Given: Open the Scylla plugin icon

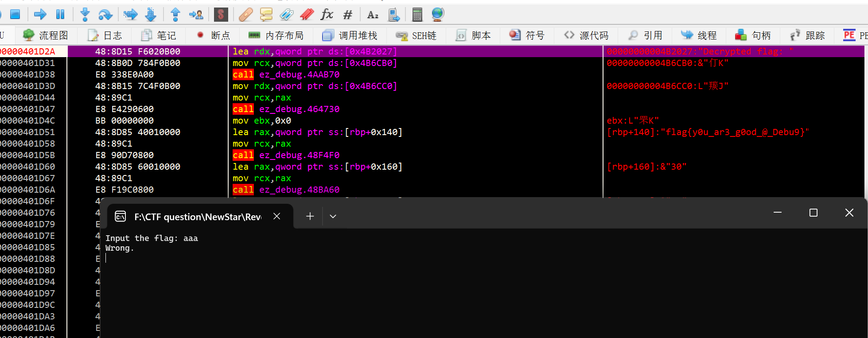Looking at the screenshot, I should [x=221, y=15].
